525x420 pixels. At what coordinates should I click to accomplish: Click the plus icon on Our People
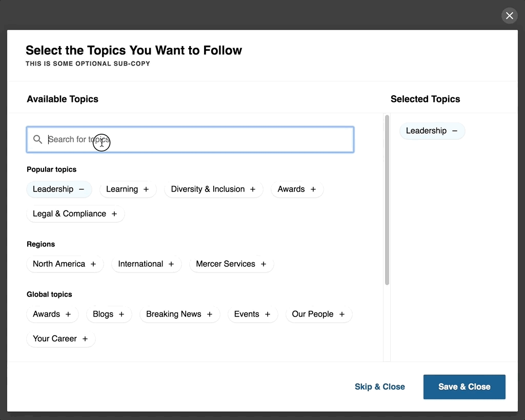click(342, 314)
